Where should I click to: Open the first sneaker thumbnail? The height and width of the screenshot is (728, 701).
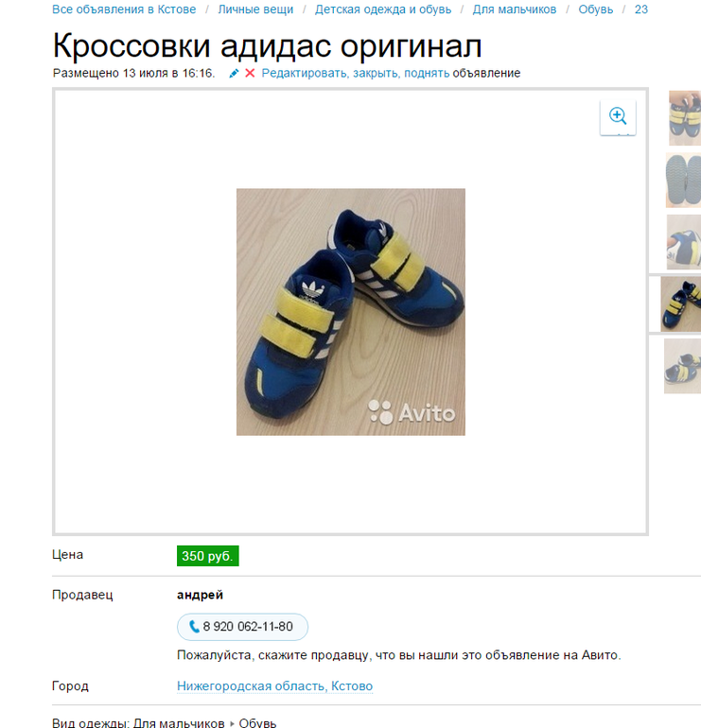pyautogui.click(x=684, y=118)
